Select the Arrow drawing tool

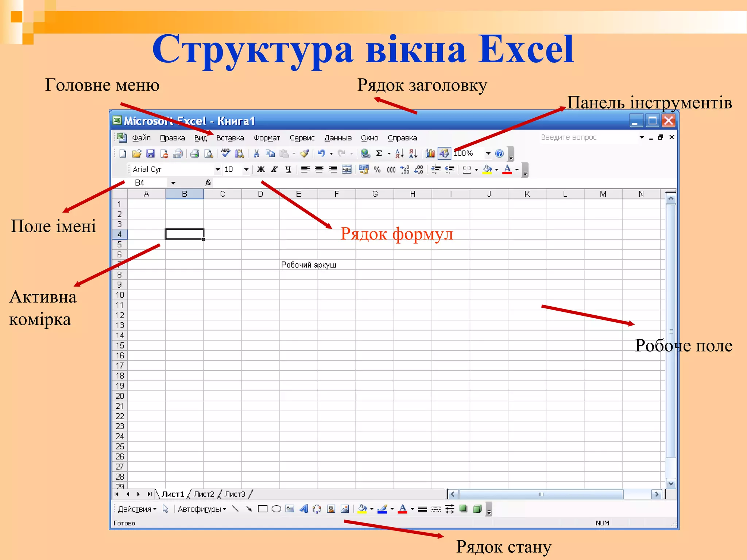coord(249,509)
